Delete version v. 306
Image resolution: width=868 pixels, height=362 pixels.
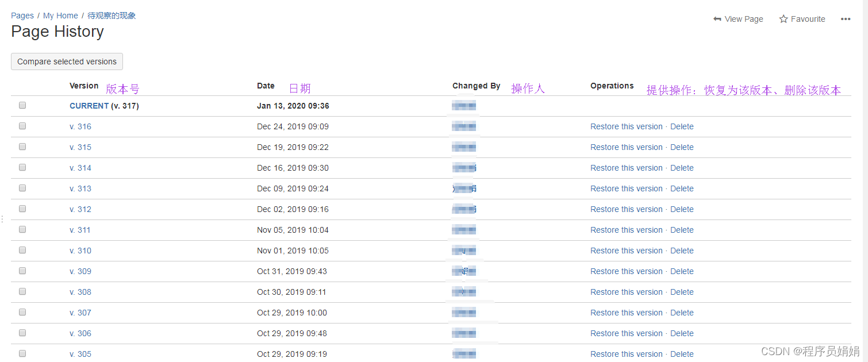click(x=682, y=333)
